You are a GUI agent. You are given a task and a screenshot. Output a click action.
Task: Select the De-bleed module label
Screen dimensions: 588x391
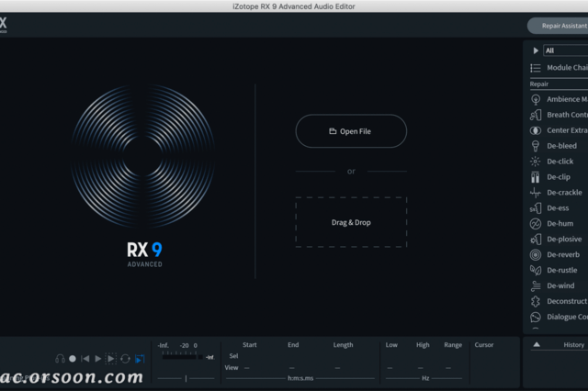(x=561, y=146)
